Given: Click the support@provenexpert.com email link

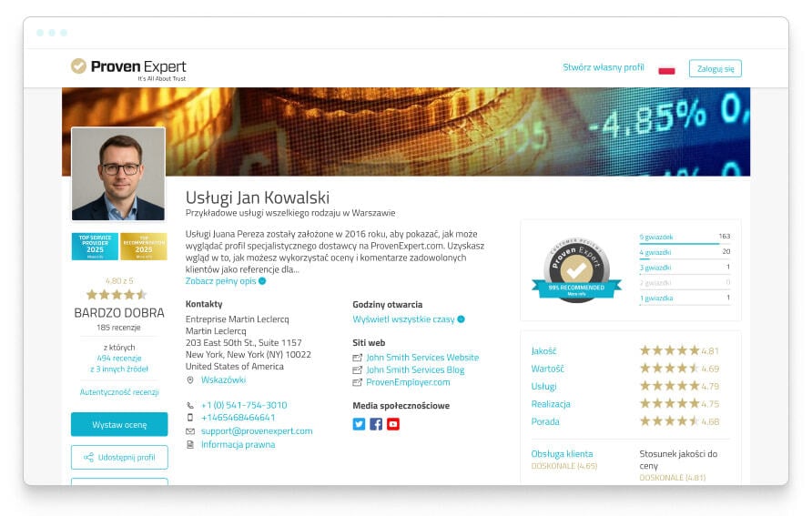Looking at the screenshot, I should (256, 430).
